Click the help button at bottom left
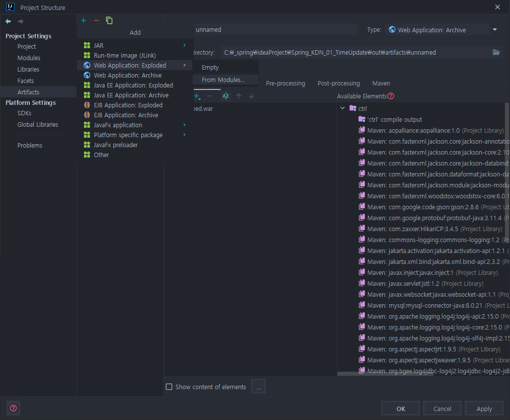The height and width of the screenshot is (420, 510). point(13,408)
